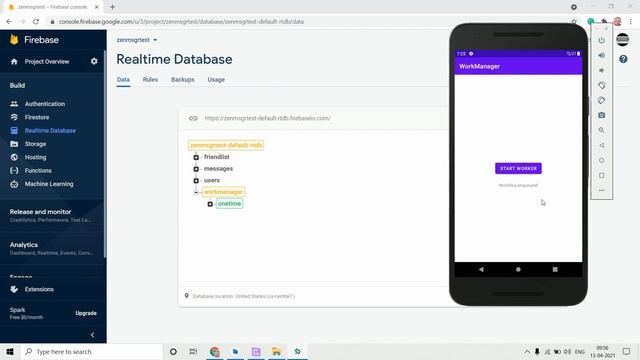Open the Windows Start menu

tap(10, 351)
